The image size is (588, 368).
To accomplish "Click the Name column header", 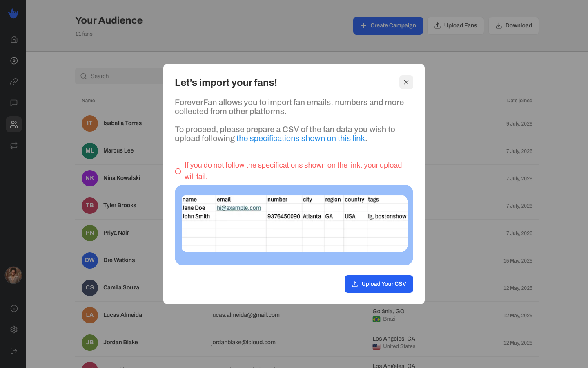I will (x=88, y=101).
